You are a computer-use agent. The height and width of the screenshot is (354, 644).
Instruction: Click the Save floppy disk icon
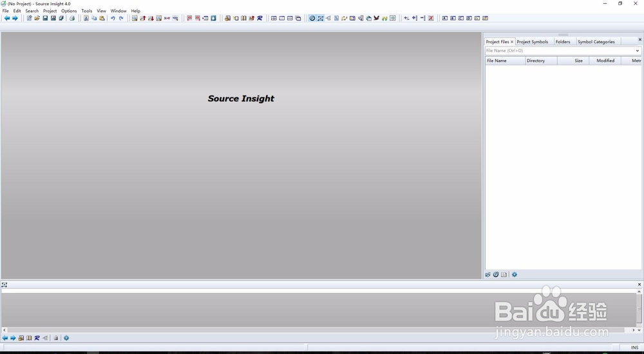pyautogui.click(x=45, y=18)
